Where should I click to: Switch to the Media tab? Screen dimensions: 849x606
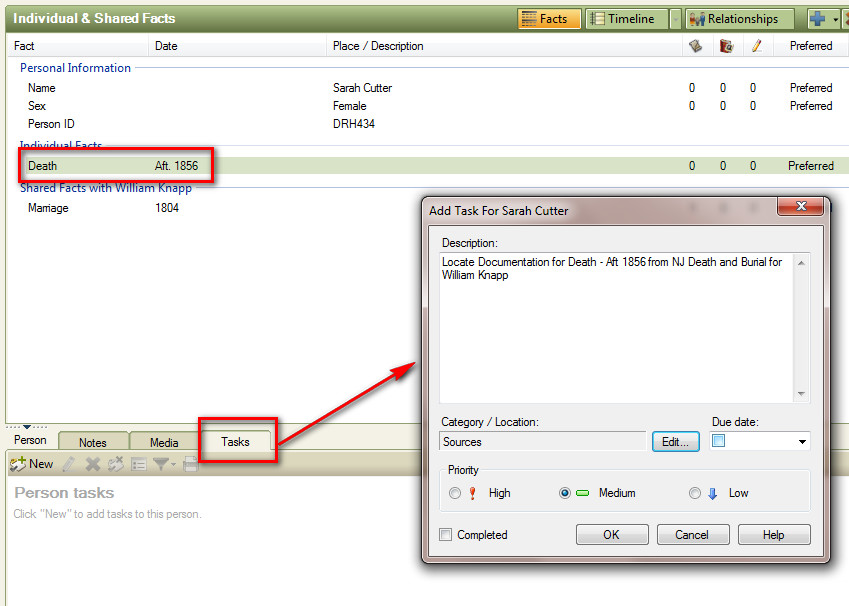coord(163,441)
